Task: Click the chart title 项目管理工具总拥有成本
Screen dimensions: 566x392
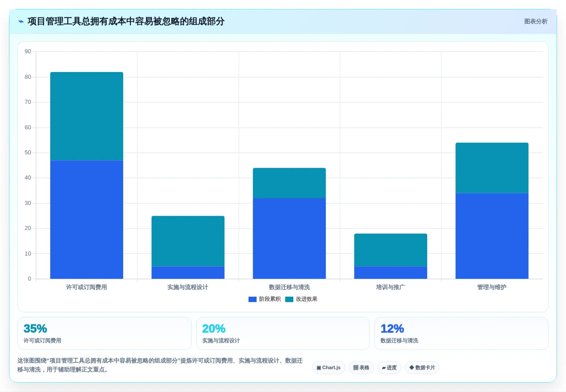Action: 126,21
